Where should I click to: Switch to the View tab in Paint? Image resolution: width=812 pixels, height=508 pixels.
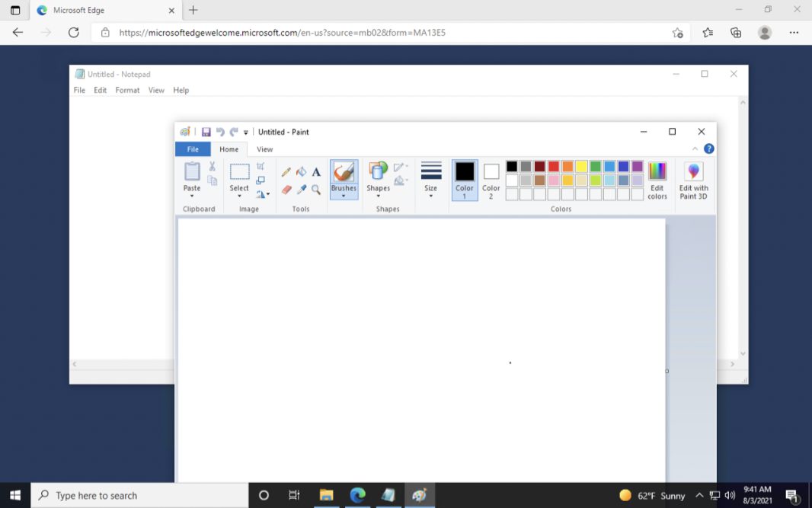pyautogui.click(x=264, y=149)
